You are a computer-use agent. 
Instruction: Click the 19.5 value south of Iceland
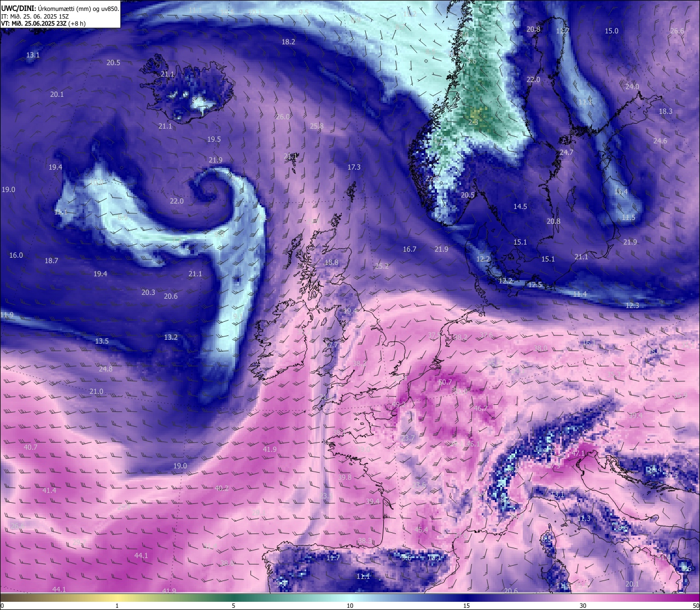click(x=214, y=140)
